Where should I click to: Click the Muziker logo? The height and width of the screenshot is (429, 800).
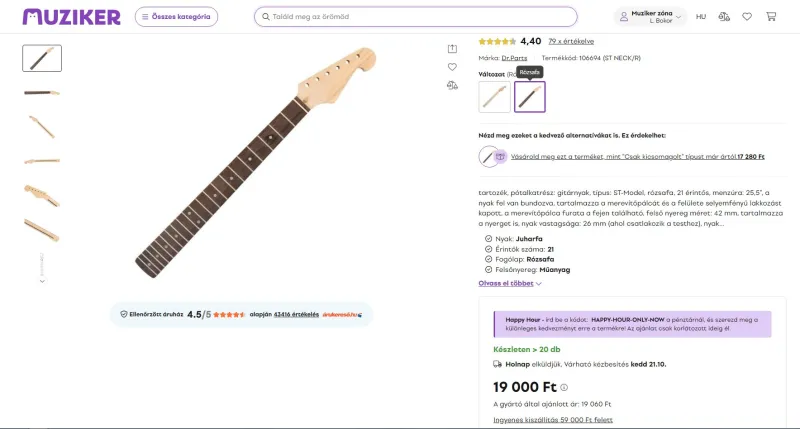72,17
